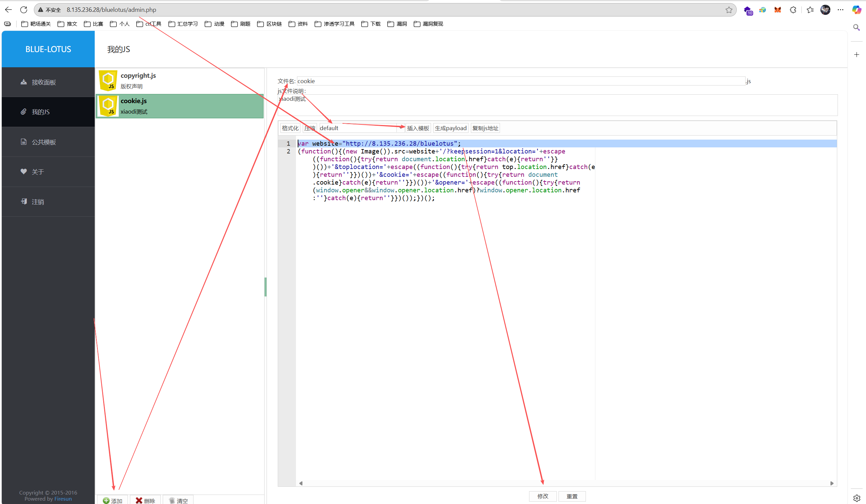Image resolution: width=866 pixels, height=504 pixels.
Task: Click the bookmark star in address bar
Action: click(729, 10)
